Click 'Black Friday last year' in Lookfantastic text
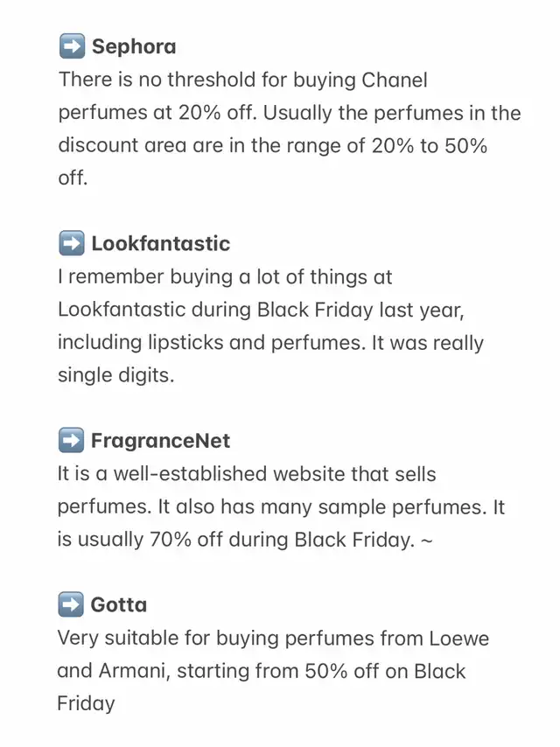 click(x=360, y=311)
